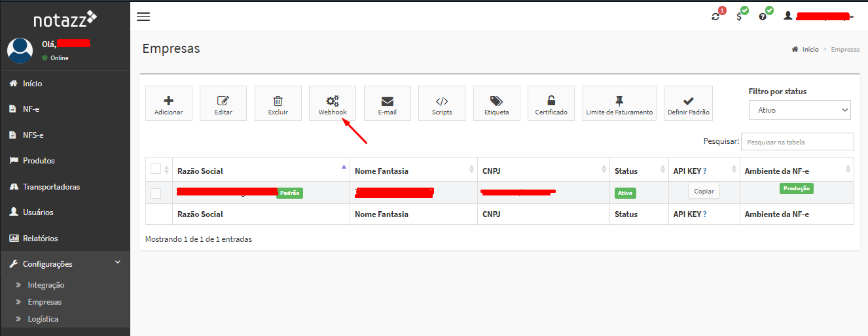Open the Limite de Faturamento pin button
This screenshot has width=868, height=336.
coord(619,103)
